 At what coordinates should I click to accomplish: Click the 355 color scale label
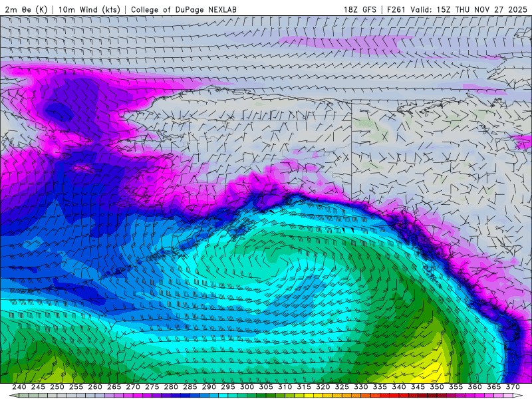(456, 387)
